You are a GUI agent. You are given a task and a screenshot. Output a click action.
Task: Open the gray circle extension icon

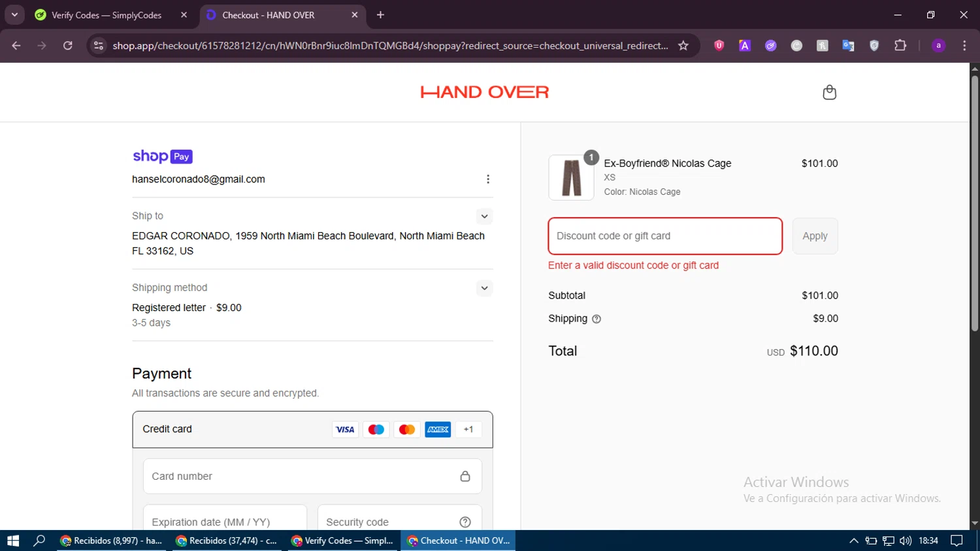(x=796, y=46)
